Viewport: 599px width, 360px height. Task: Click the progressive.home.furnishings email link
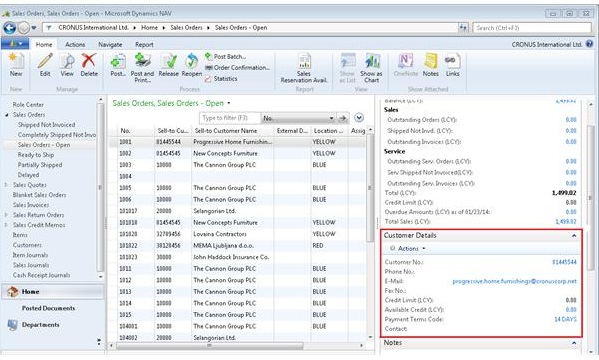514,281
